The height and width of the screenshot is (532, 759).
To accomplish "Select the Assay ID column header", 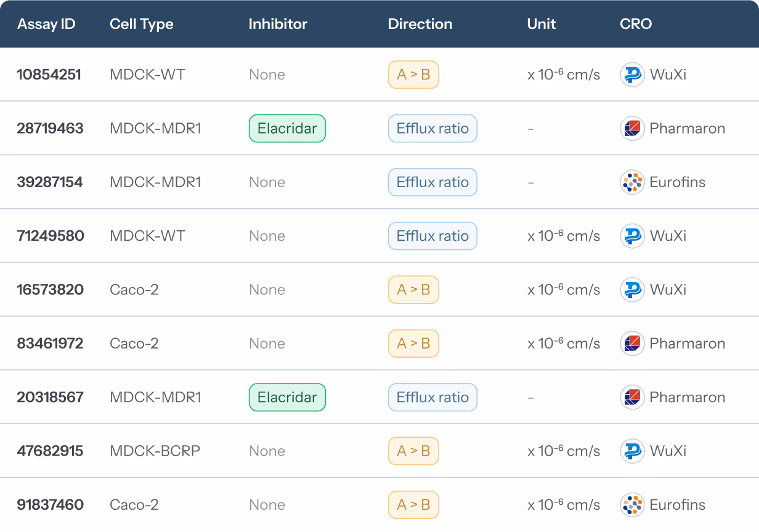I will point(46,24).
